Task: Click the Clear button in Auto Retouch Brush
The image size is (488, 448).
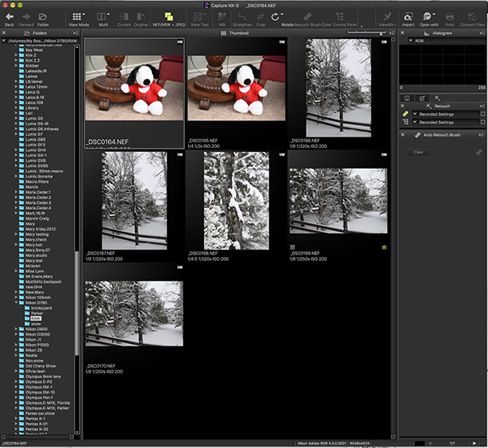Action: [x=418, y=152]
